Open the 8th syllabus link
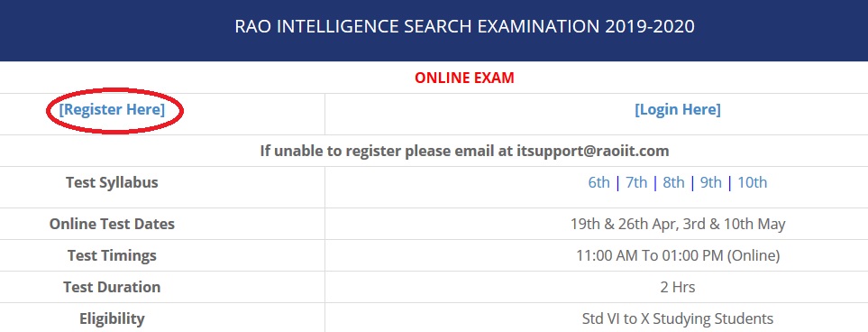This screenshot has height=332, width=868. [673, 182]
